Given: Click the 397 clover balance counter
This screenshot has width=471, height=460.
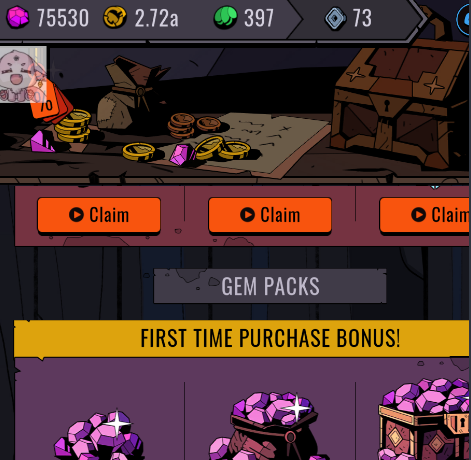Looking at the screenshot, I should coord(259,18).
